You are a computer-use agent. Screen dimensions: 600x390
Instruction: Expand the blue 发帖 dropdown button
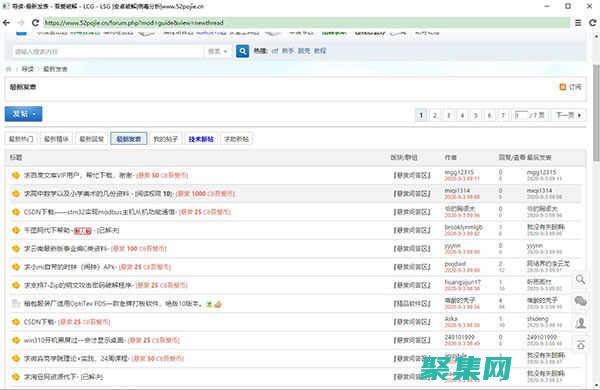23,114
